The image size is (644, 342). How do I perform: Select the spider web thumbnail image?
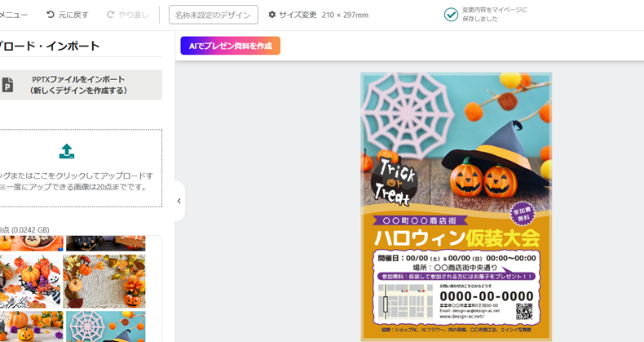click(105, 326)
